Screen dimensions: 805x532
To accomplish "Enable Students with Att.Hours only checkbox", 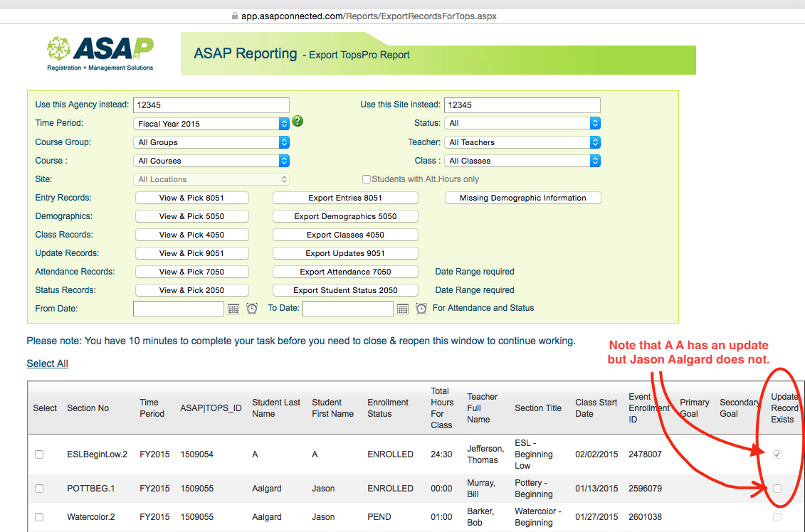I will coord(367,179).
